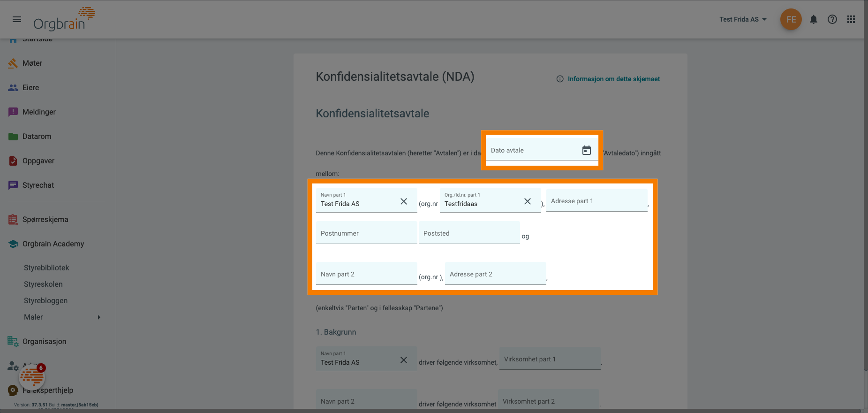
Task: Clear the Navn part 1 field under Bakgrunn
Action: click(x=404, y=360)
